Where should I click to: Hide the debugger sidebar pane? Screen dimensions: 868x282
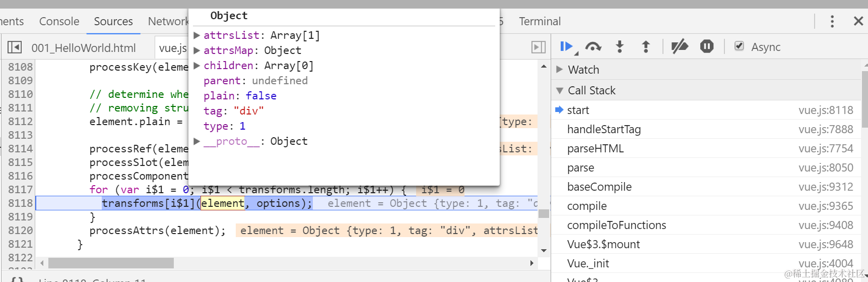[x=539, y=47]
